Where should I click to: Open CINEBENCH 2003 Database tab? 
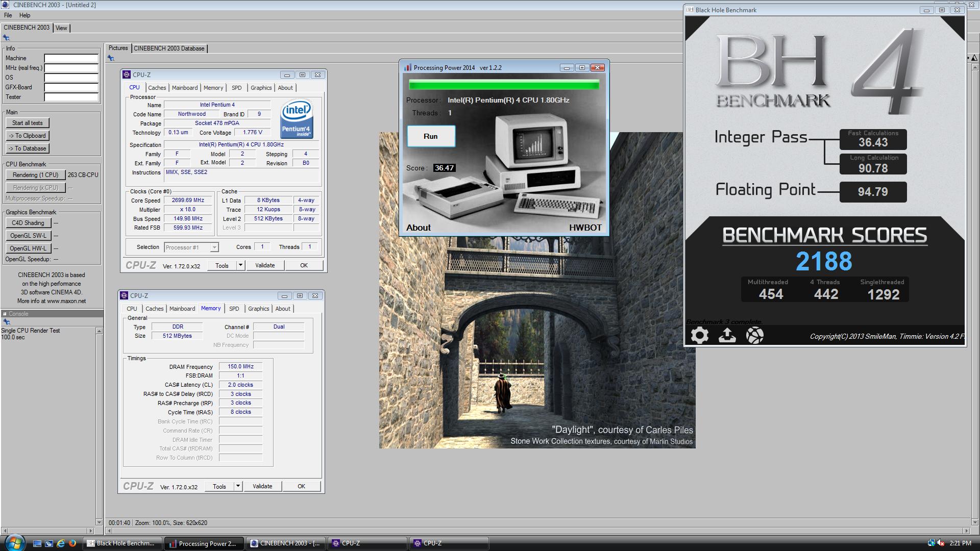pos(169,48)
